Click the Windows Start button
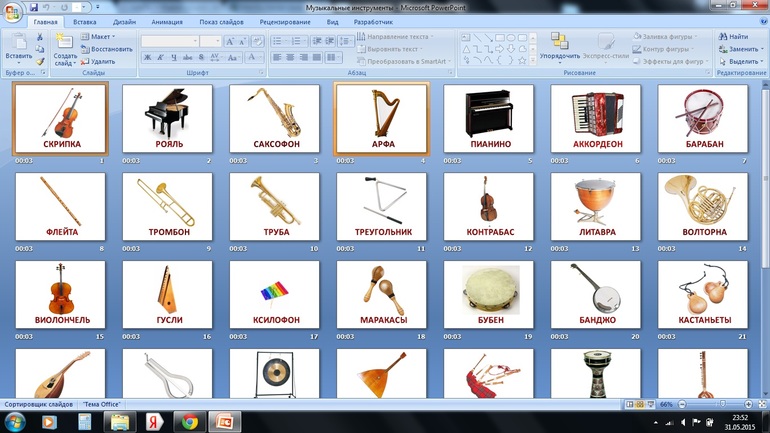This screenshot has height=433, width=770. coord(17,421)
